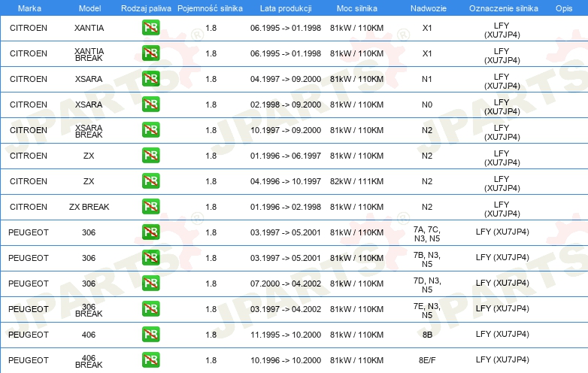588x373 pixels.
Task: Click the Model column header
Action: [x=89, y=8]
